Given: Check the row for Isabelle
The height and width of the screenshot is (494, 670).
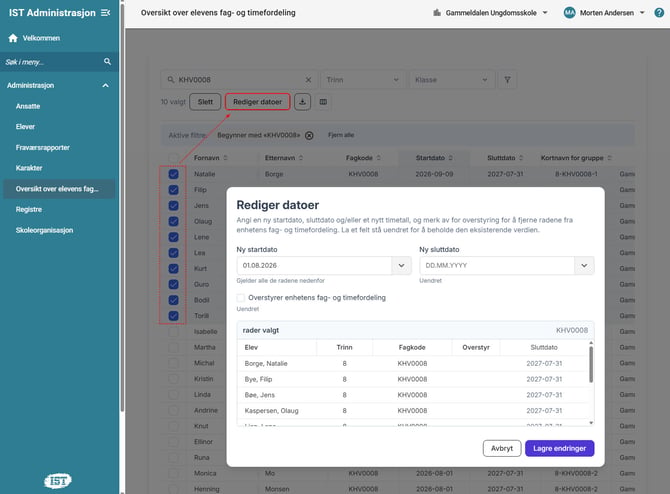Looking at the screenshot, I should pos(173,332).
